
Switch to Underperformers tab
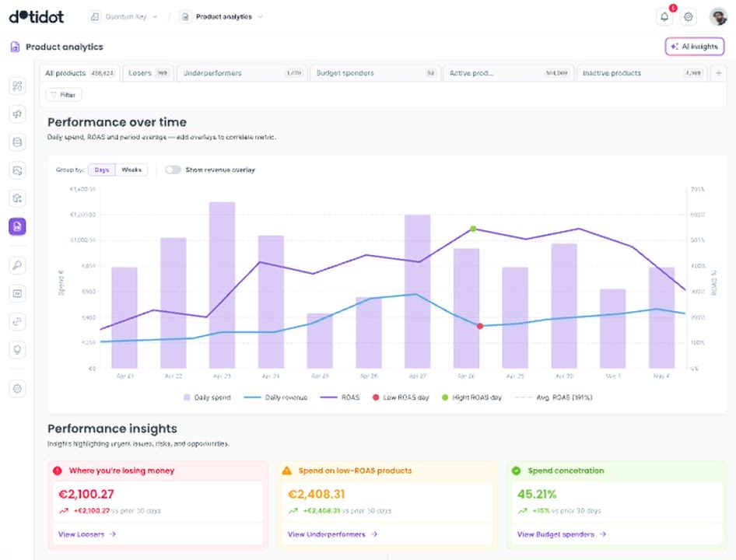[x=242, y=73]
